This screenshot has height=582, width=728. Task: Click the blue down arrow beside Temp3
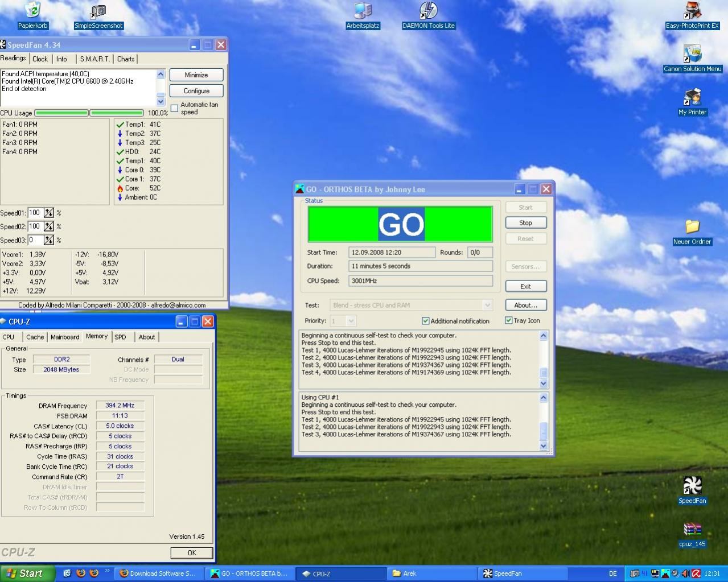(x=120, y=143)
